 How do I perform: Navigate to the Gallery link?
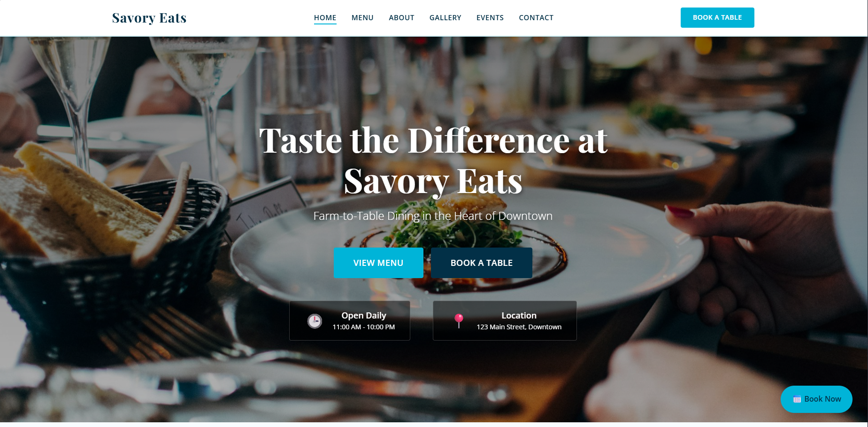point(445,18)
